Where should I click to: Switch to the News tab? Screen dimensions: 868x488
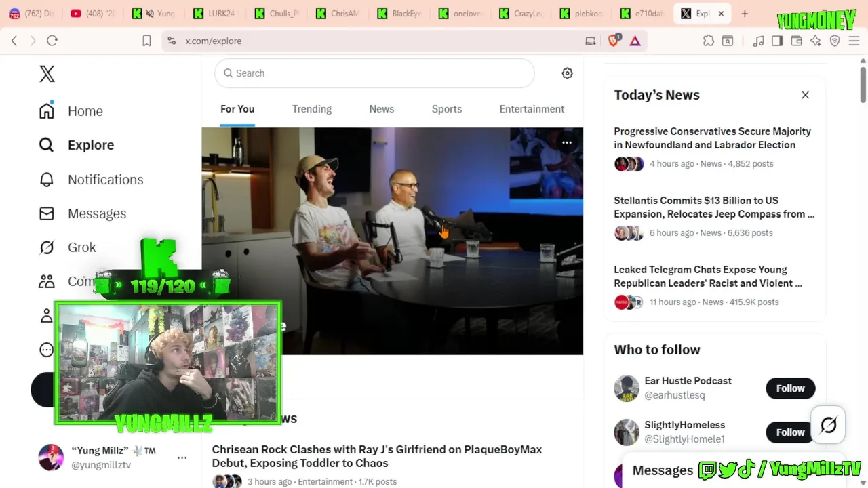382,109
